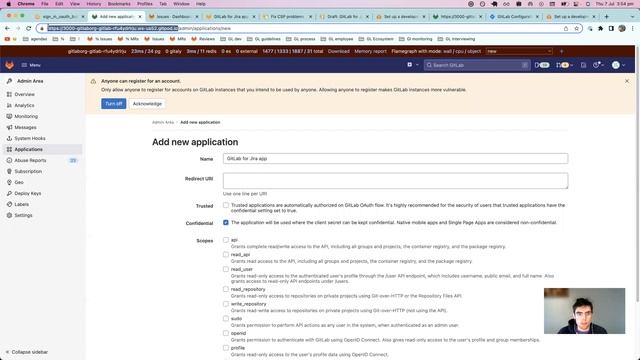Click the Redirect URI text area
Viewport: 640px width, 360px height.
395,180
